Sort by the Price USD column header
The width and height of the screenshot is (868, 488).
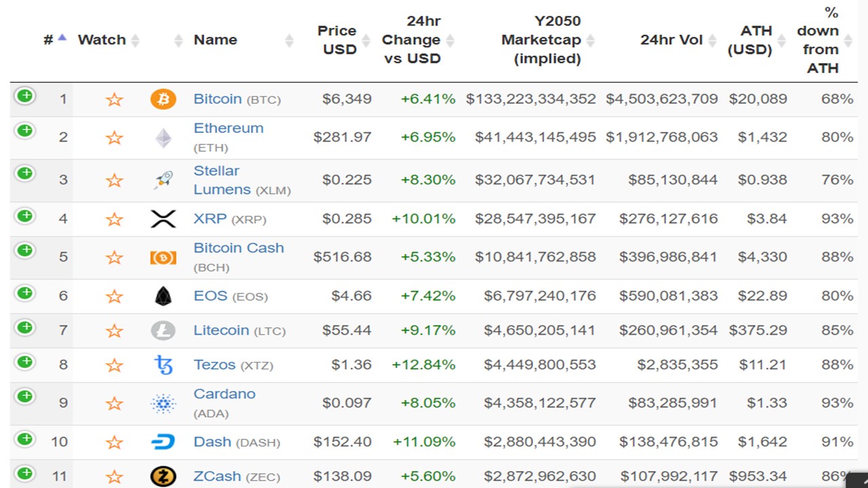[x=337, y=40]
